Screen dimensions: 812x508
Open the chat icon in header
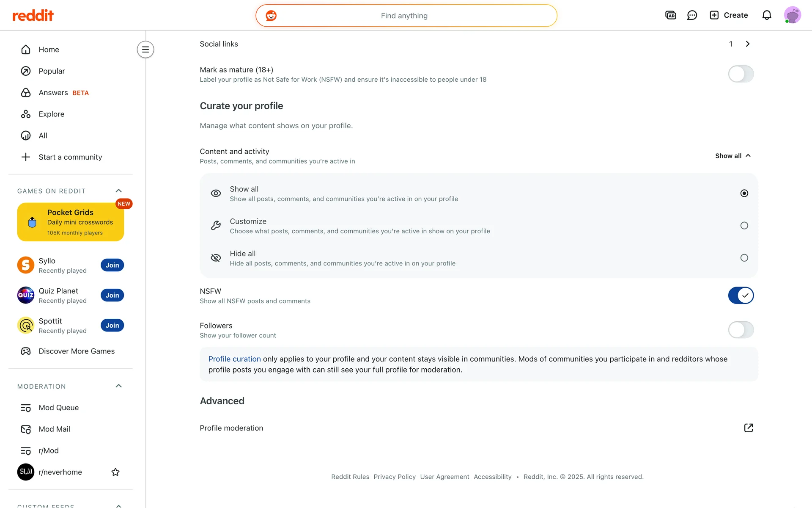coord(692,15)
